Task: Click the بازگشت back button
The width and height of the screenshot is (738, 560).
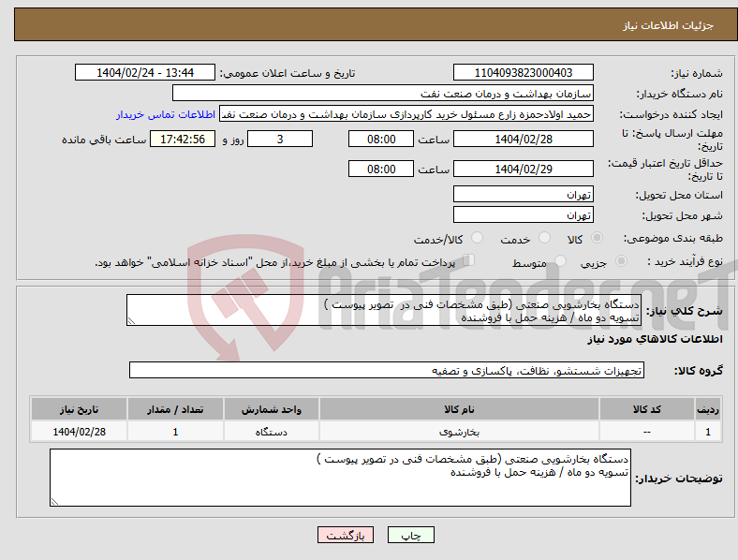Action: [346, 535]
